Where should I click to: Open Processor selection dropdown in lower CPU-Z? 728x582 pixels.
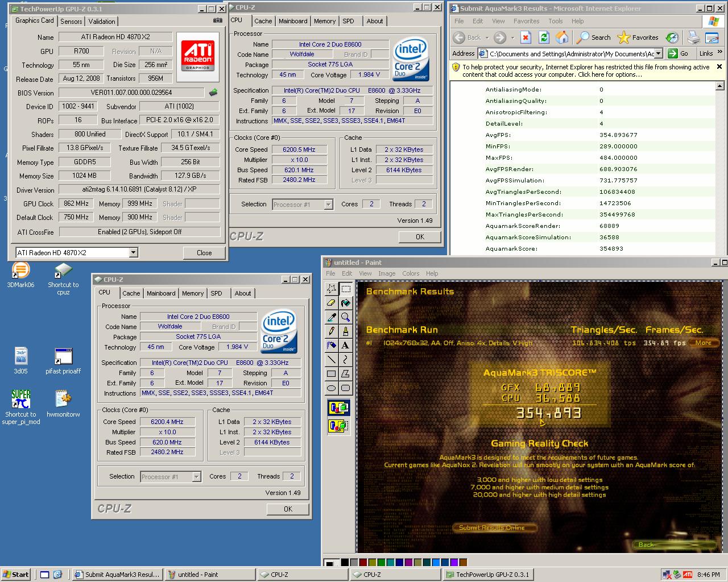click(196, 477)
